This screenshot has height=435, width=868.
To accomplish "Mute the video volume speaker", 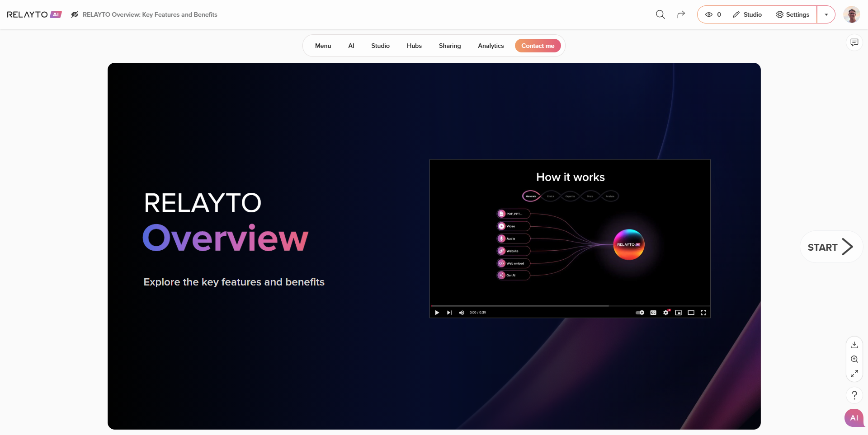I will point(462,313).
